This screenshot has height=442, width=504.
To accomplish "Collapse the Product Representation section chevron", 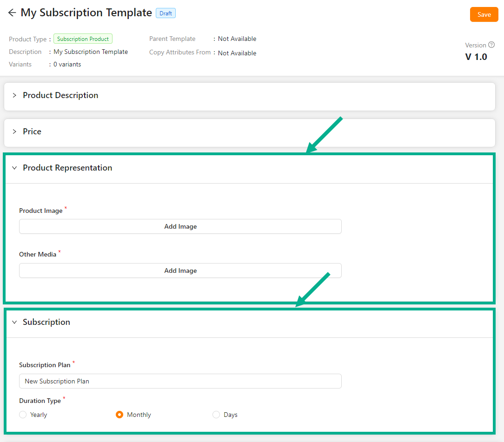I will (14, 168).
